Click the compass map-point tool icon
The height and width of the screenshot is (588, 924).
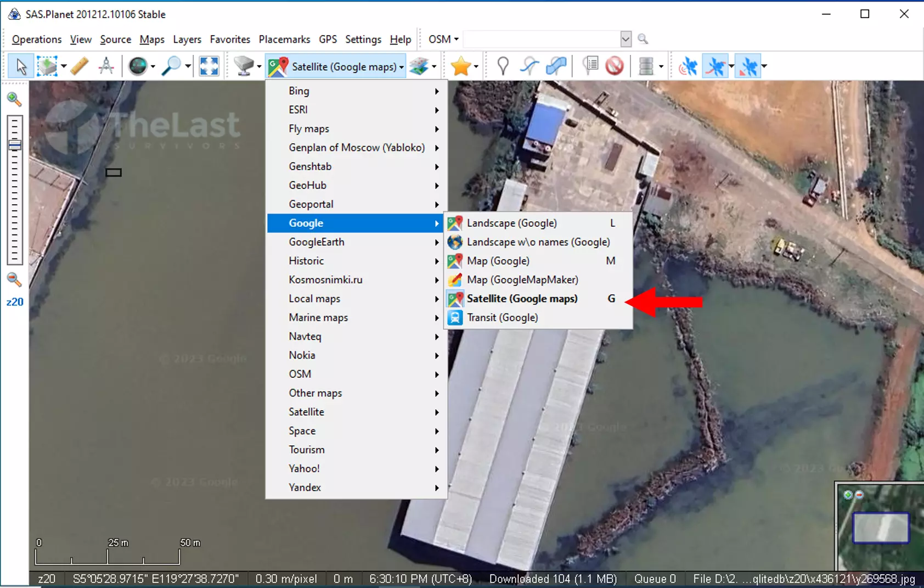[106, 66]
